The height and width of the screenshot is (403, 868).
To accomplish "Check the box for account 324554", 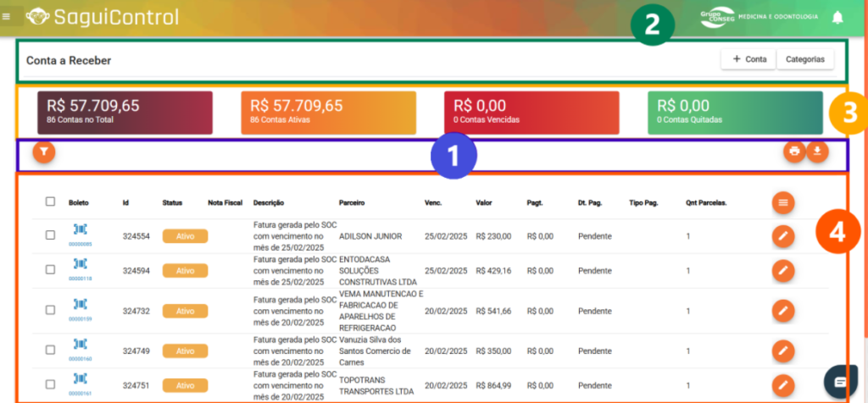I will (x=51, y=235).
